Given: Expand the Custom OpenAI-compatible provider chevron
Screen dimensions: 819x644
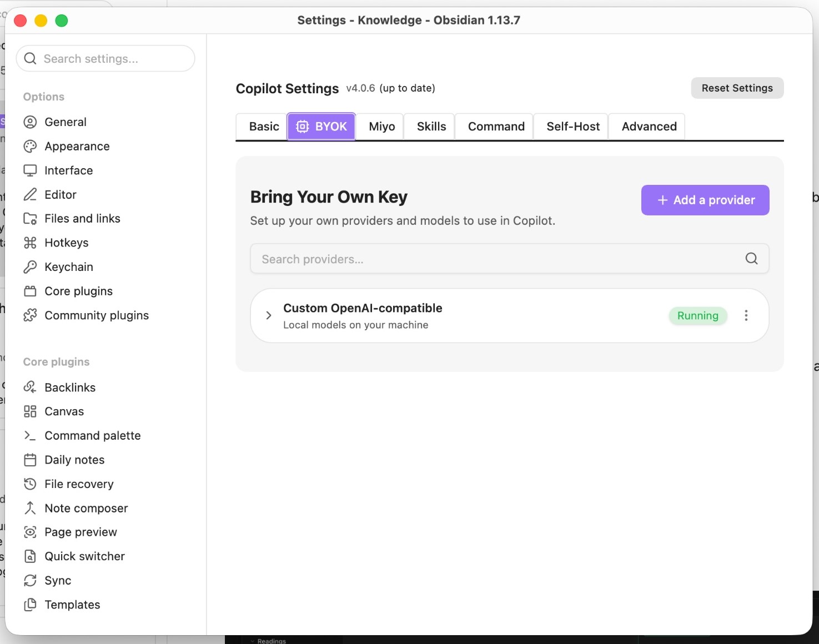Looking at the screenshot, I should (269, 315).
